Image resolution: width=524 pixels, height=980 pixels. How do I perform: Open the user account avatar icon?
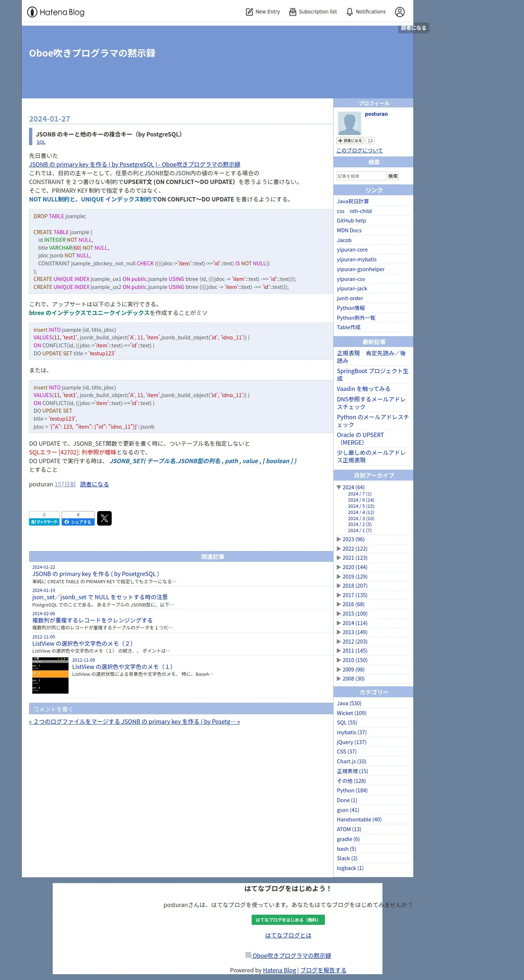click(400, 12)
